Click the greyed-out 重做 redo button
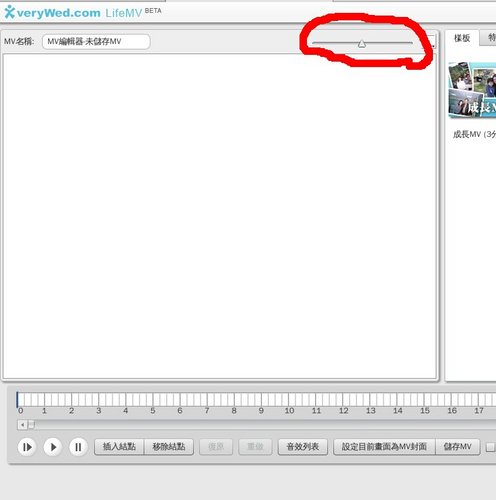496x500 pixels. click(255, 447)
